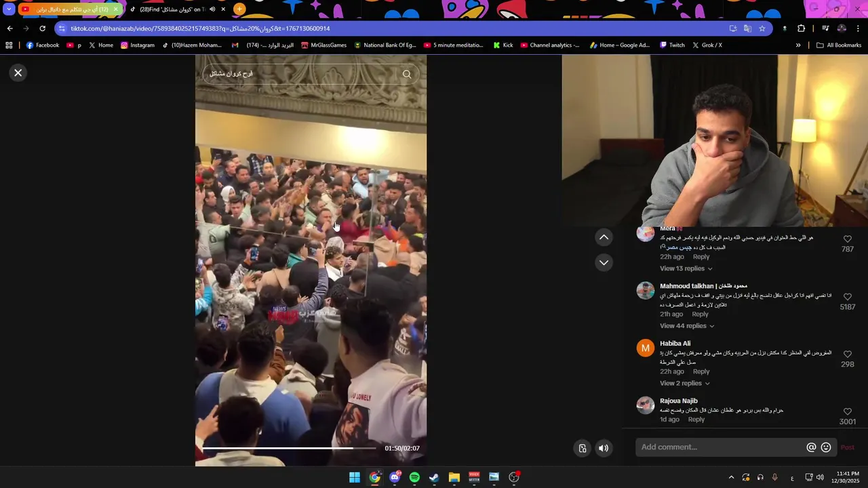The image size is (868, 488).
Task: Go to the previous video with up chevron
Action: 604,237
